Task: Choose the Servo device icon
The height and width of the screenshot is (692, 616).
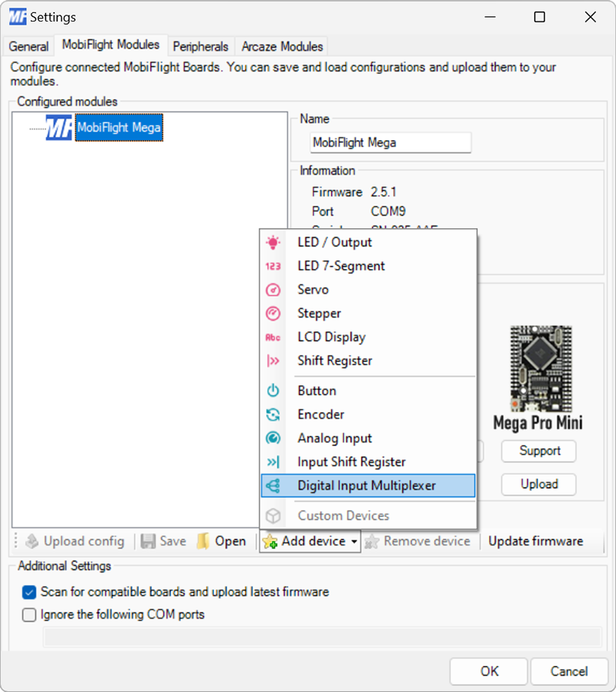Action: [x=274, y=290]
